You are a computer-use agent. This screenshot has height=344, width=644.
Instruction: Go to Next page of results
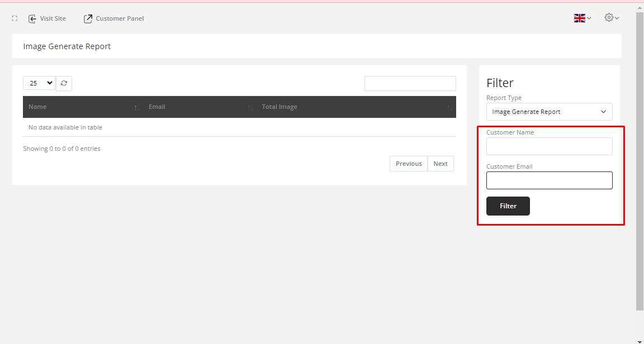(x=441, y=164)
